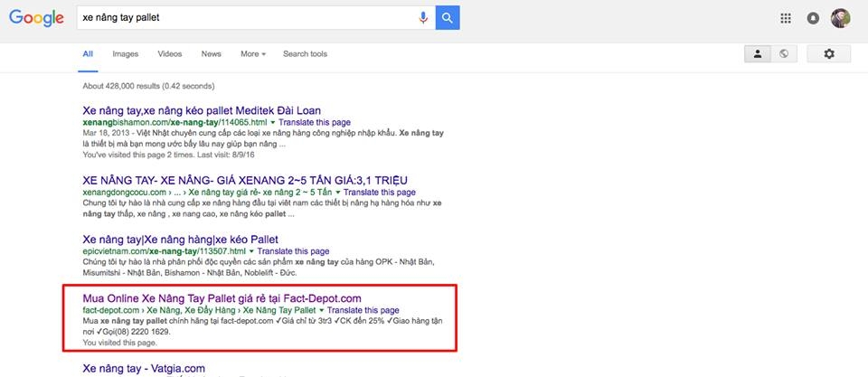The image size is (868, 377).
Task: Click xenangbishamon.com green URL text
Action: coord(175,122)
